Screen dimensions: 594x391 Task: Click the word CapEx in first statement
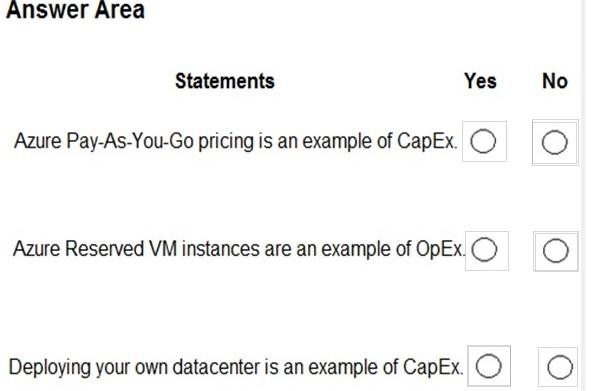427,141
